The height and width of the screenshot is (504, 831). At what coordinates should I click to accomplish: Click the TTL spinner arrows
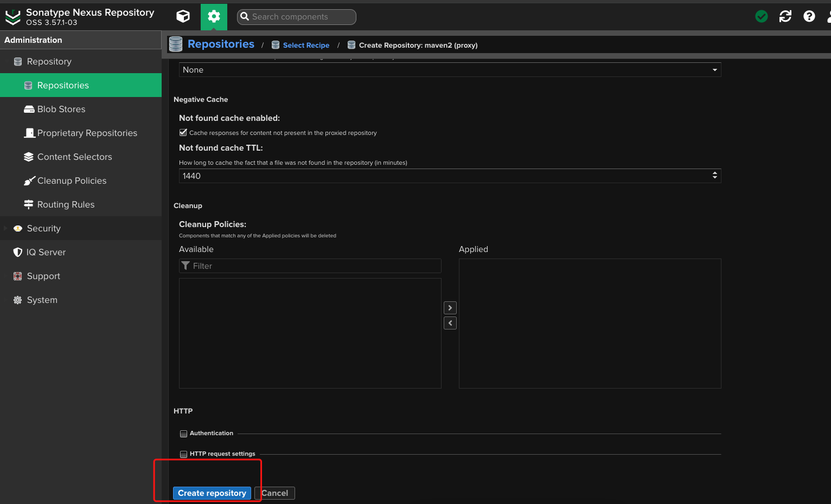point(714,176)
